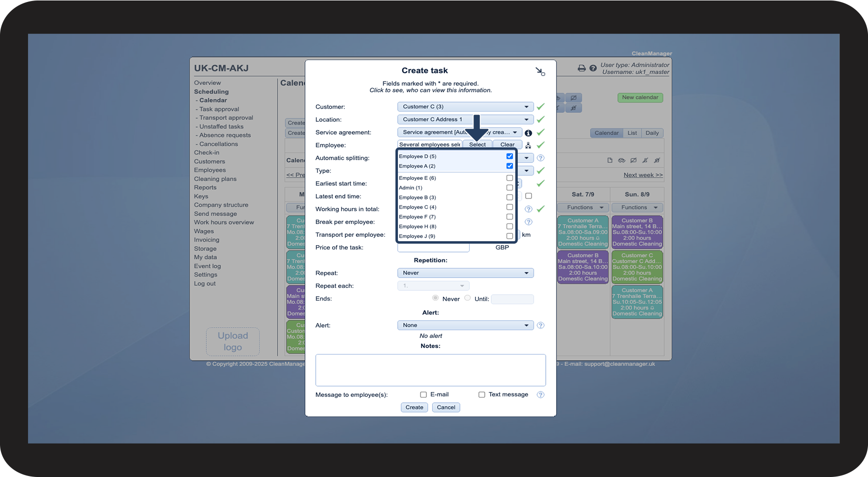
Task: Open Unstaffed tasks in the sidebar
Action: tap(221, 127)
